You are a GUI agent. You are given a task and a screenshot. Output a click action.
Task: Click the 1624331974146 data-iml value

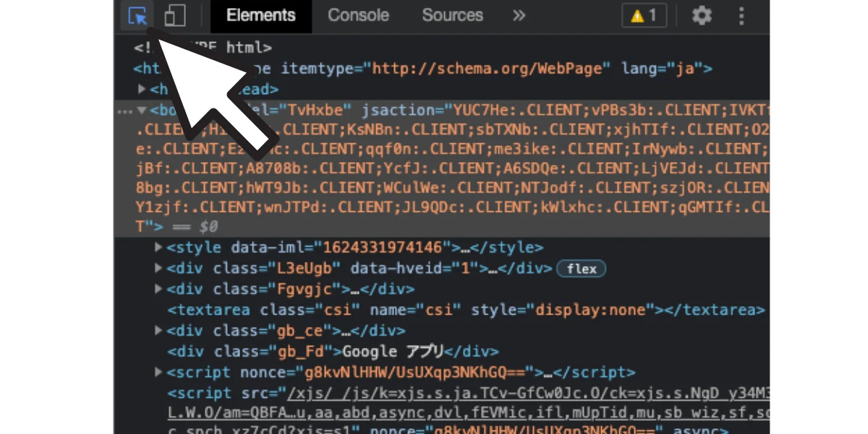coord(384,247)
